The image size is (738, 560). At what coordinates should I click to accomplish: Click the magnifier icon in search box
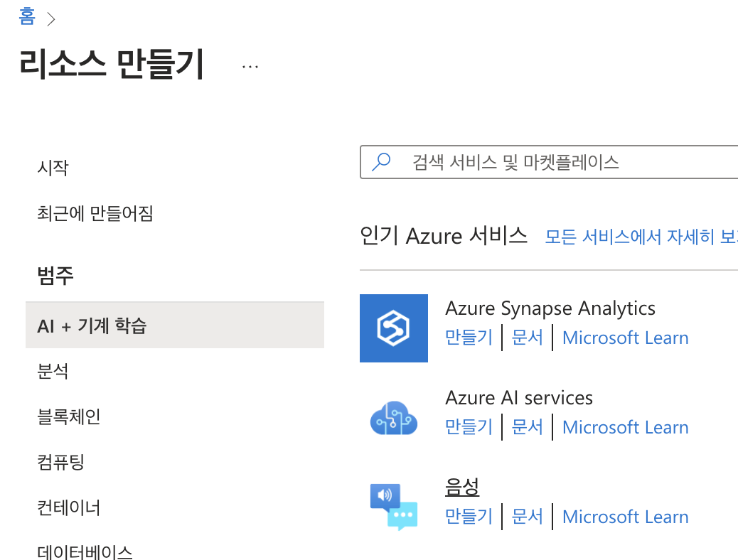pyautogui.click(x=381, y=162)
